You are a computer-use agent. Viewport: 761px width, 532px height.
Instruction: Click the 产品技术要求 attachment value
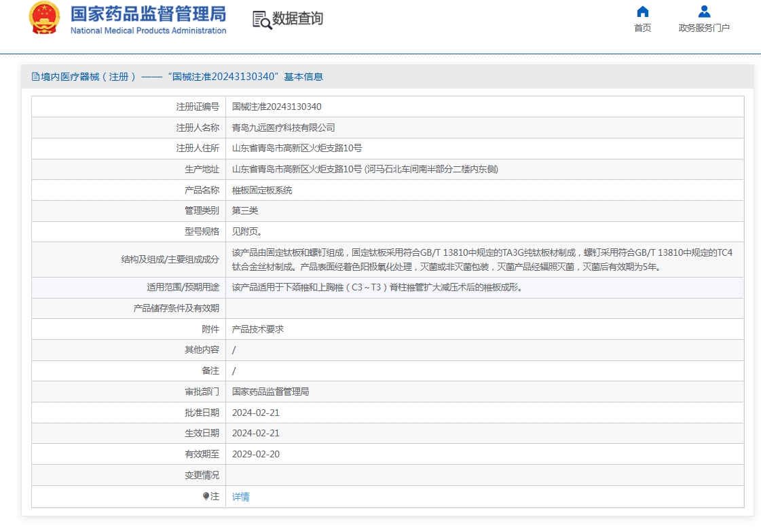258,329
